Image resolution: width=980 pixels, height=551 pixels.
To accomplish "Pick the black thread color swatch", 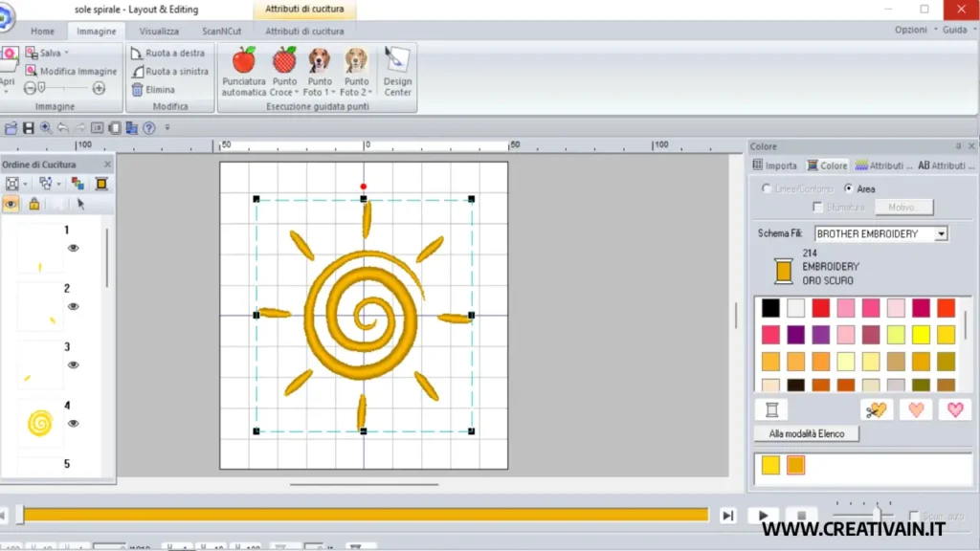I will point(770,308).
